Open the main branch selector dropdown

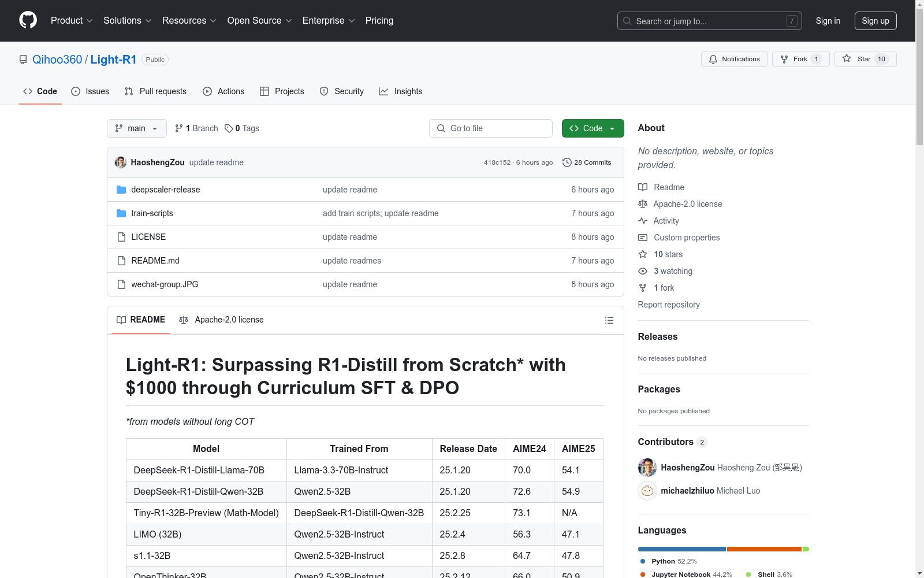tap(137, 128)
